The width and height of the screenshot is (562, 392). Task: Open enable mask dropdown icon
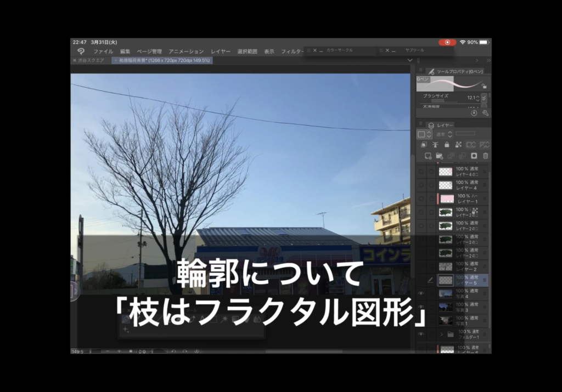tap(470, 145)
